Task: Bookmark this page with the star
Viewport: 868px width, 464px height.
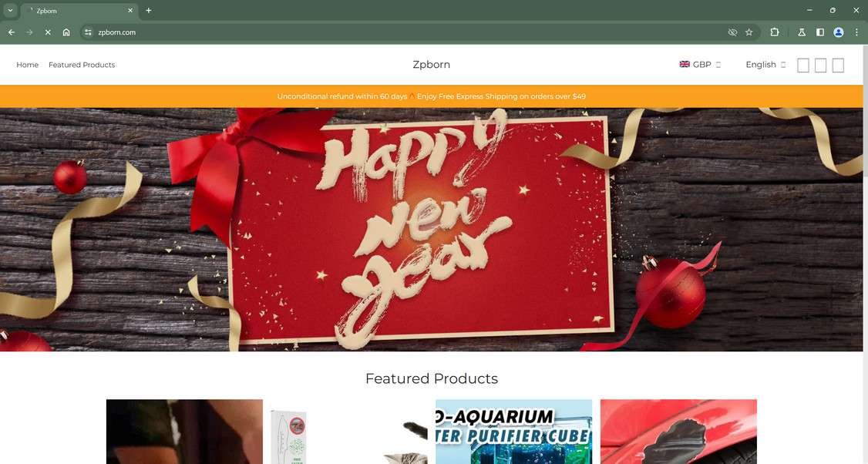Action: coord(749,32)
